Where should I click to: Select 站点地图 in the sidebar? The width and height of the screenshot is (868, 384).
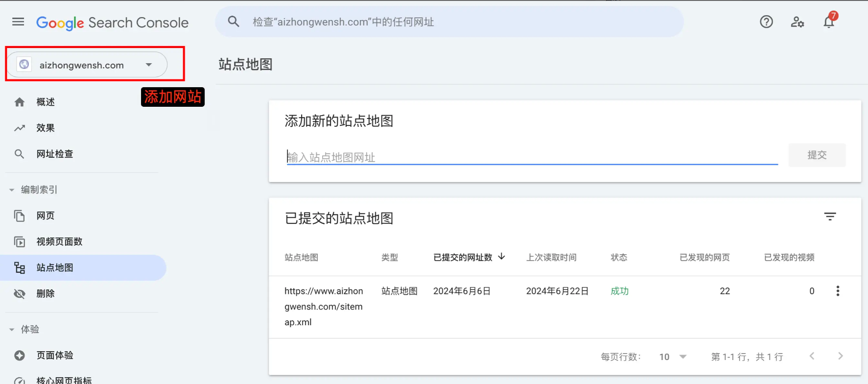point(83,267)
